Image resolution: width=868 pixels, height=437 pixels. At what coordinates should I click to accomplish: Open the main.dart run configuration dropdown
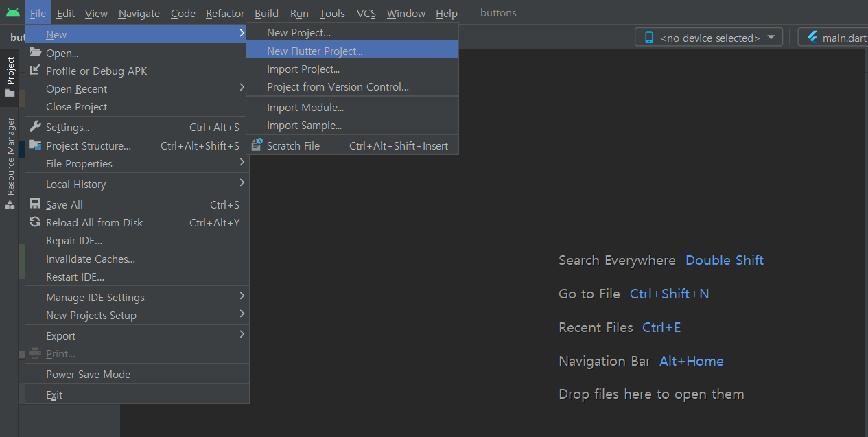833,38
